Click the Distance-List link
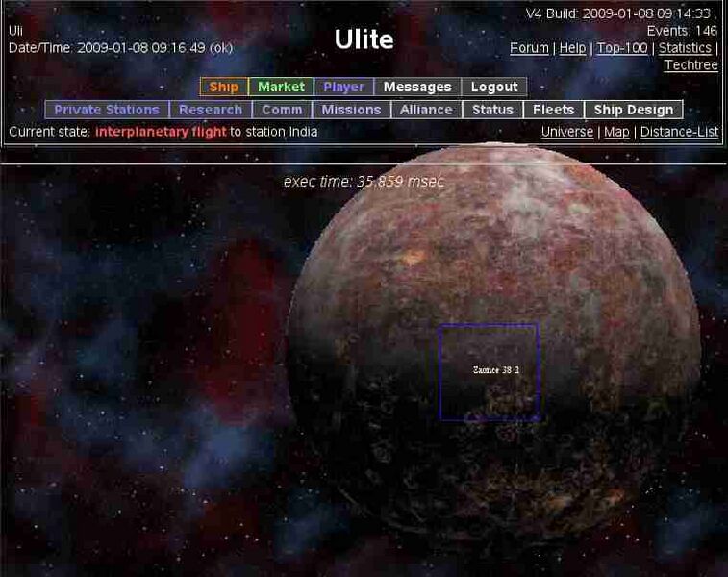728x577 pixels. [679, 132]
